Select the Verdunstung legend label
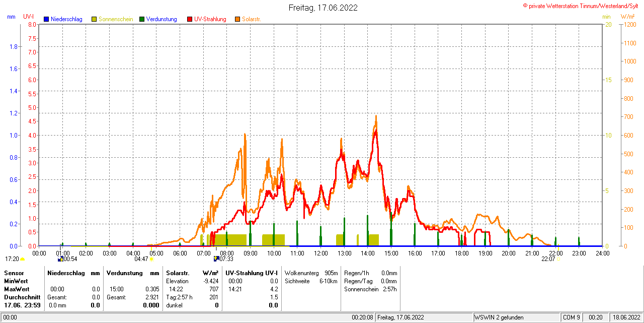The width and height of the screenshot is (644, 323). click(x=162, y=19)
